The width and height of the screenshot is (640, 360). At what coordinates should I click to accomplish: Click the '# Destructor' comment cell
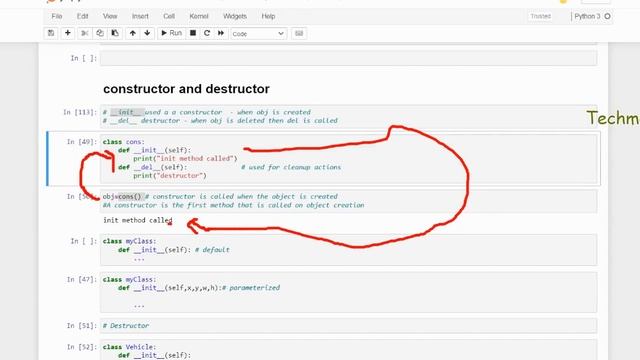tap(349, 326)
